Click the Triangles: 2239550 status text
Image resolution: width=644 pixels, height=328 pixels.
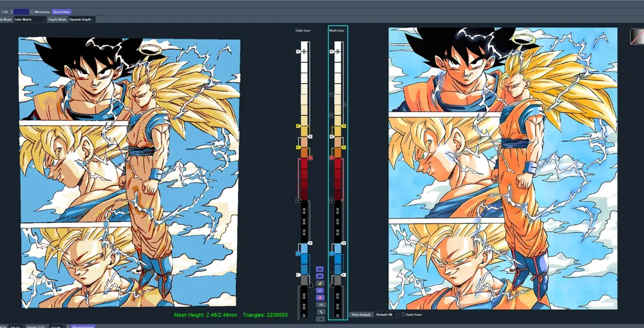pos(265,315)
